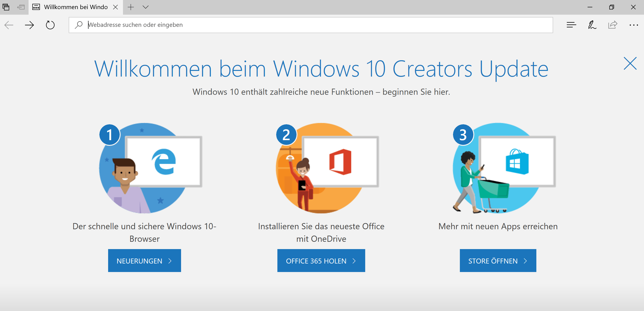Click the Set tabs aside icon
The height and width of the screenshot is (311, 644).
point(21,7)
